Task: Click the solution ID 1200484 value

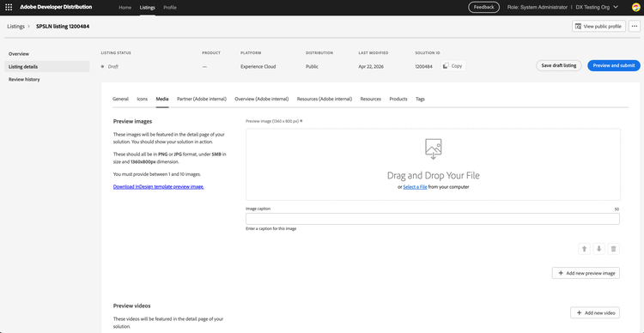Action: (424, 67)
